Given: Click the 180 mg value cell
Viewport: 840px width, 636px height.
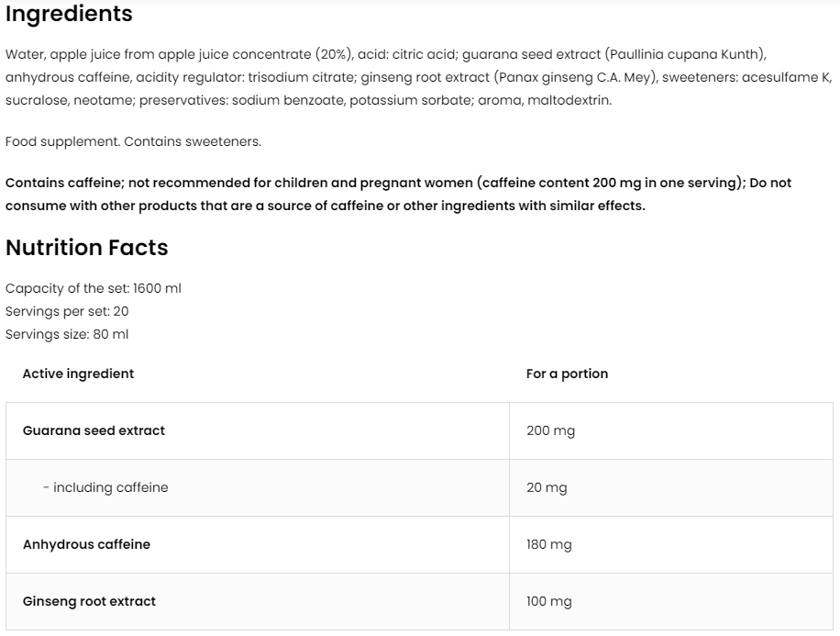Looking at the screenshot, I should coord(548,544).
